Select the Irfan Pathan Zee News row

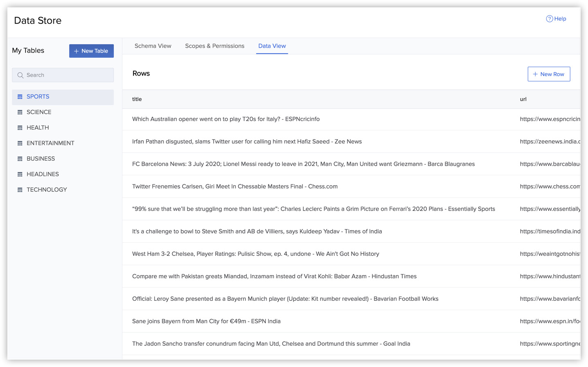pyautogui.click(x=247, y=141)
